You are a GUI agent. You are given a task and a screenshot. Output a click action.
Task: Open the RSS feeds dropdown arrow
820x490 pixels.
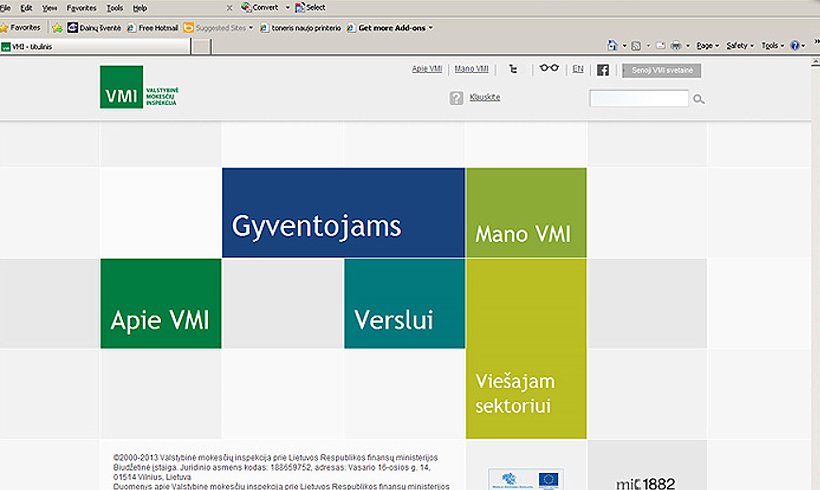pos(648,46)
